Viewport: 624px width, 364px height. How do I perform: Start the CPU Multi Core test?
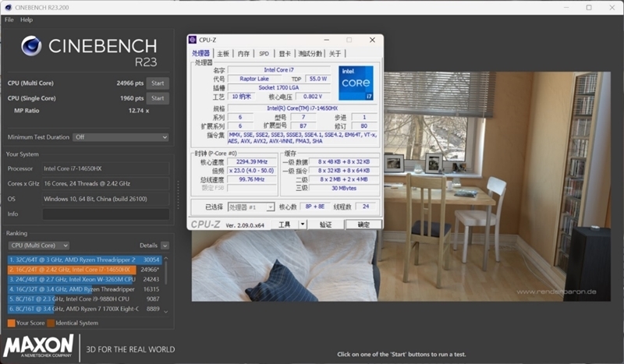click(158, 83)
